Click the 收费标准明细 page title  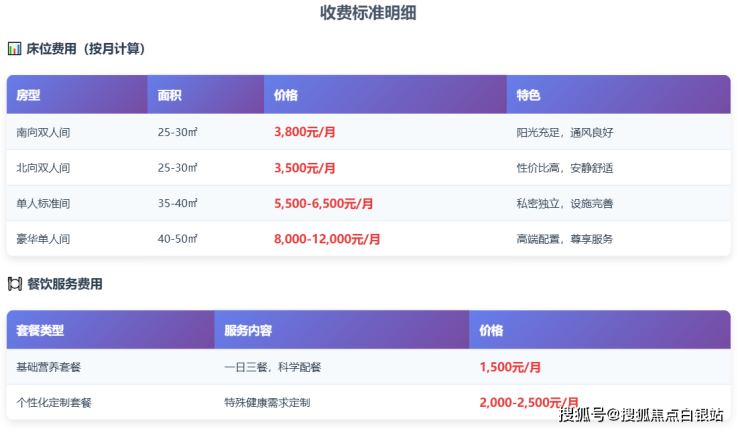pos(368,13)
